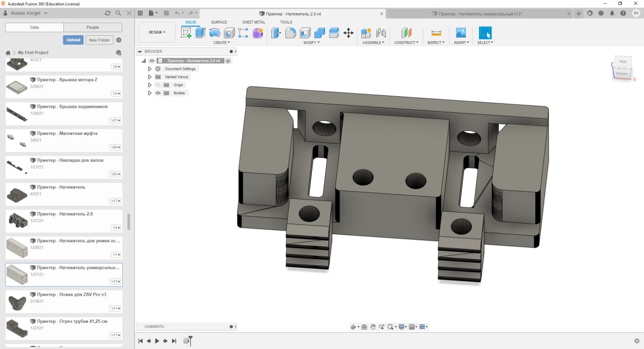Select the Insert image tool
Screen dimensions: 644x349
coord(460,33)
